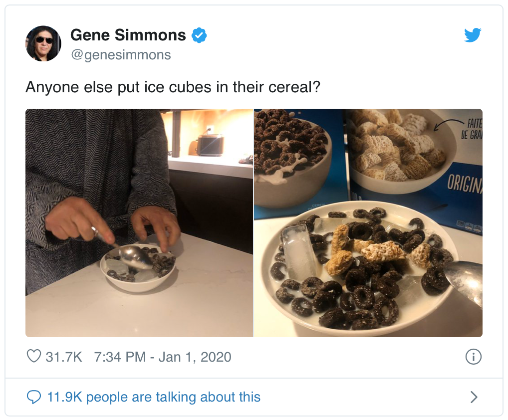Open "11.9K people are talking about this"
The image size is (508, 420).
[154, 397]
